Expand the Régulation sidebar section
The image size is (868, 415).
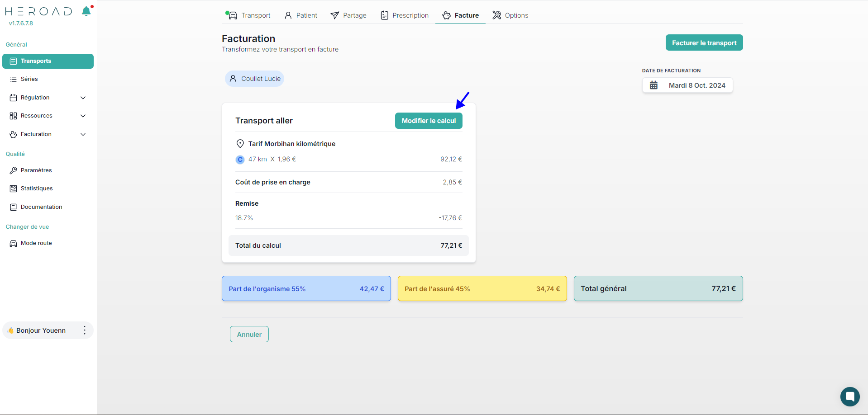[83, 98]
